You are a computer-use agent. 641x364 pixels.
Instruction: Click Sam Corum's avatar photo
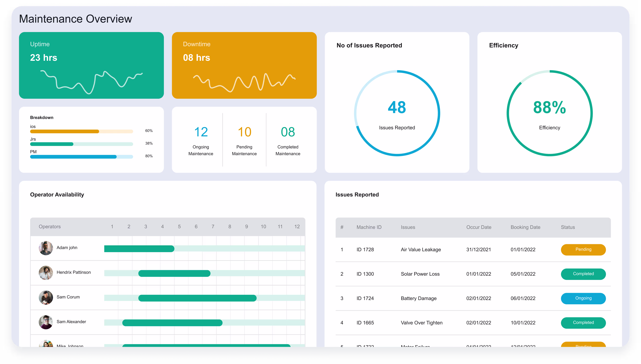pyautogui.click(x=46, y=298)
